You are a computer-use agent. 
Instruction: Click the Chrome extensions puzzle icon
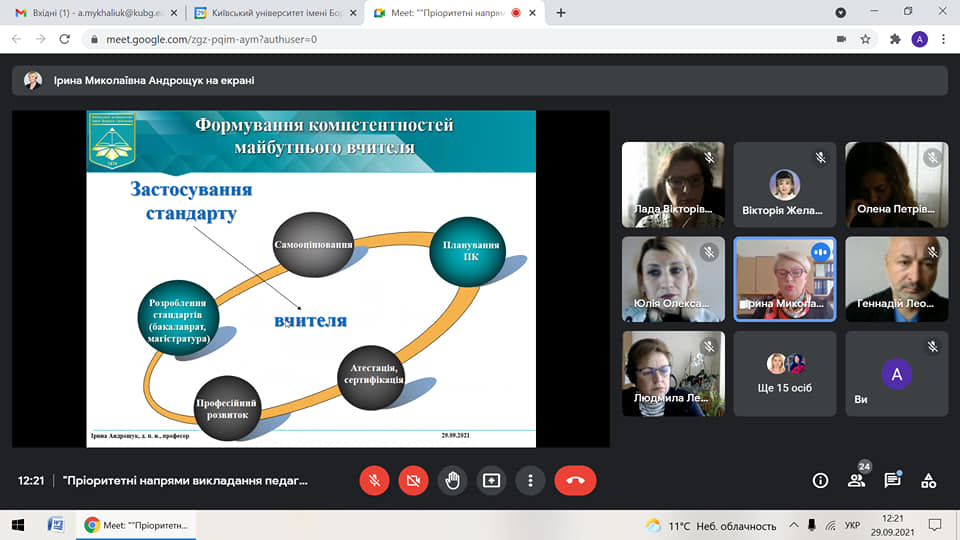895,39
